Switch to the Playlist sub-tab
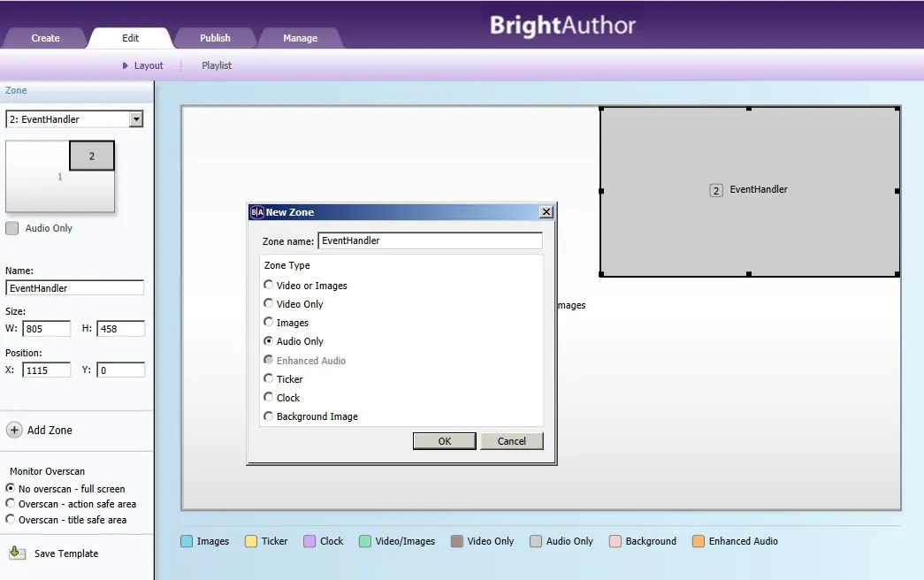 click(217, 65)
